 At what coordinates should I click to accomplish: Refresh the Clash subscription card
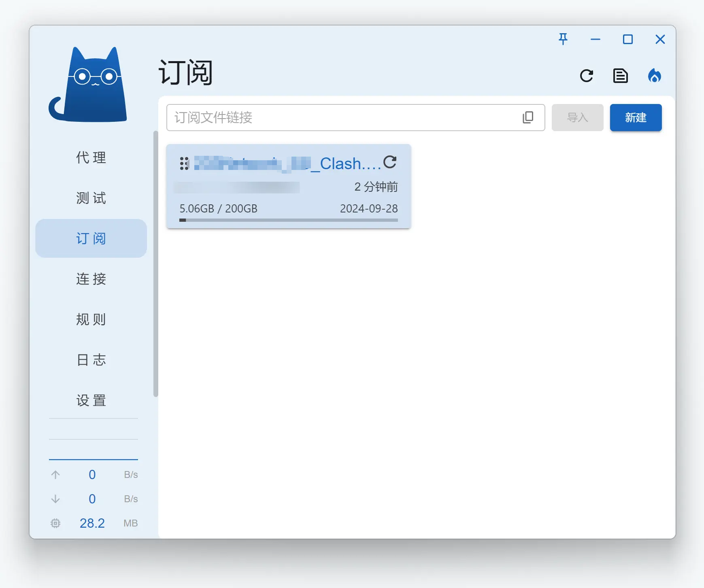pyautogui.click(x=390, y=162)
